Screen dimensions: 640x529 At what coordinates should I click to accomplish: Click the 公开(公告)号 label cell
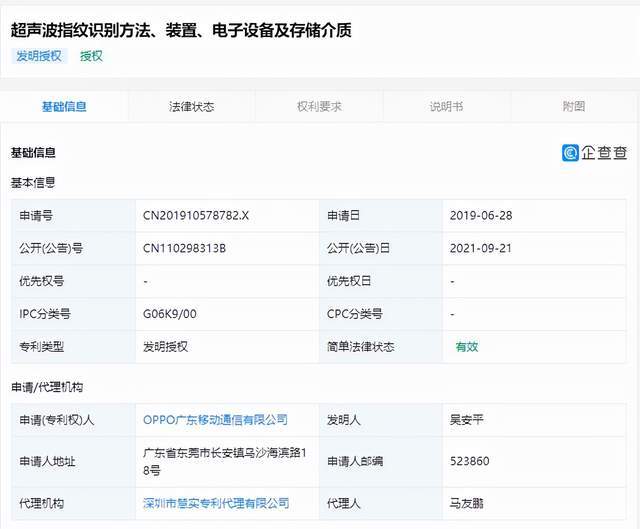(73, 248)
